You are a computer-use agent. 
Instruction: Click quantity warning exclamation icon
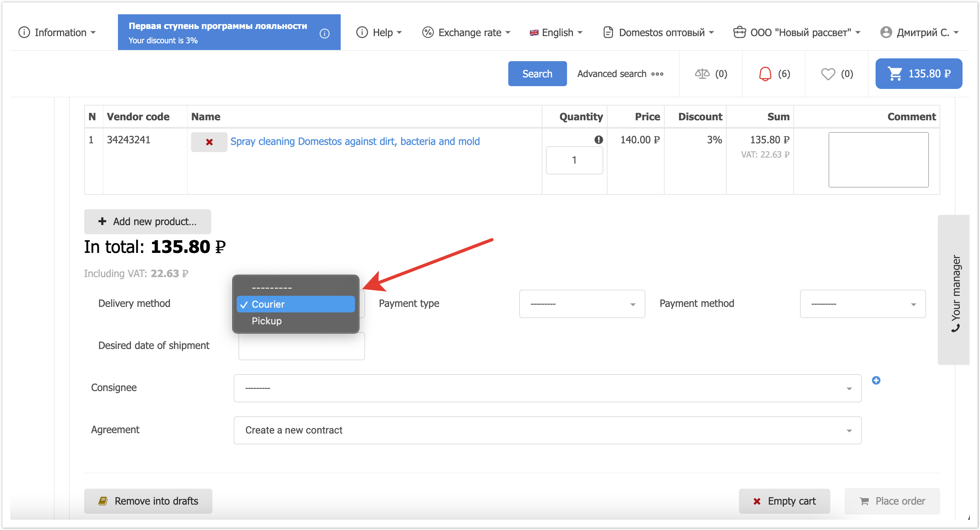pyautogui.click(x=598, y=140)
